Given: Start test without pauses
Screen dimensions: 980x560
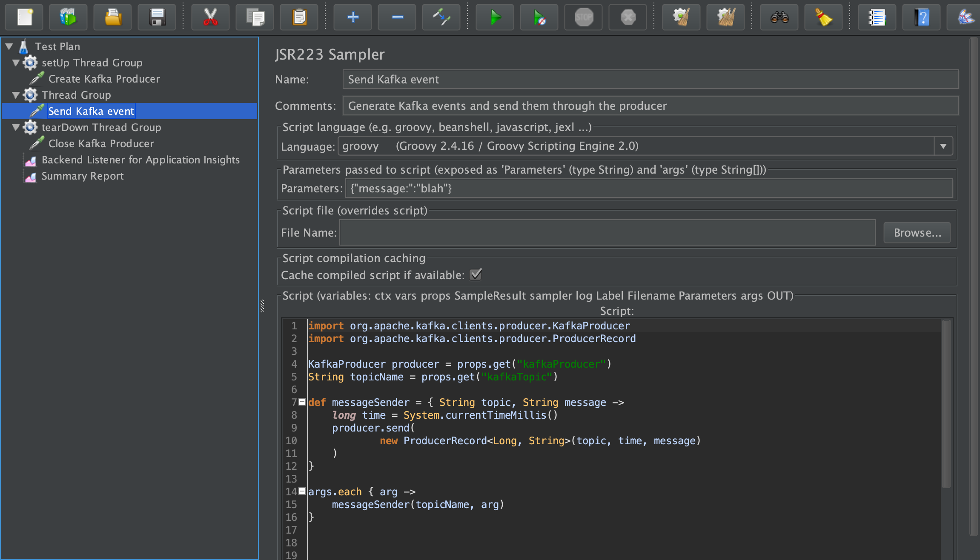Looking at the screenshot, I should point(539,17).
